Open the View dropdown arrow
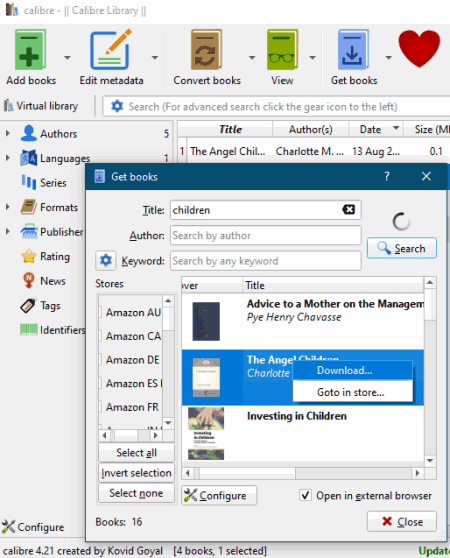This screenshot has width=450, height=558. [x=312, y=57]
